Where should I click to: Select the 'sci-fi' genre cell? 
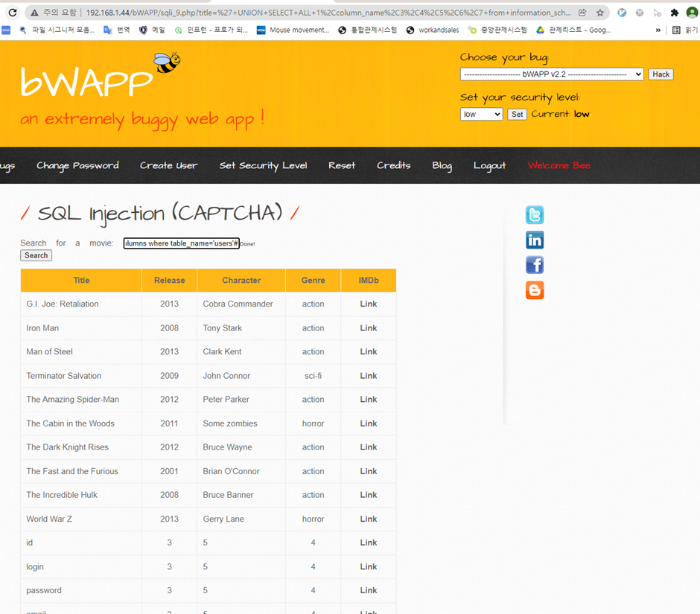coord(313,376)
